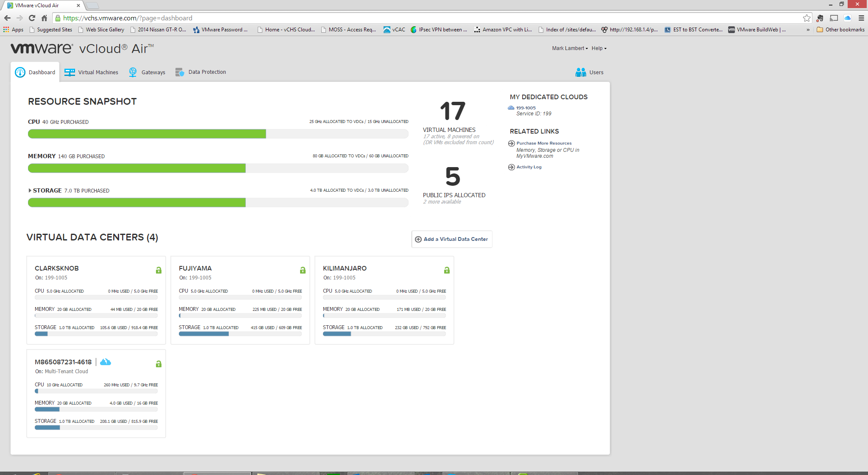This screenshot has height=475, width=868.
Task: Click the Dashboard gauge icon
Action: point(20,72)
